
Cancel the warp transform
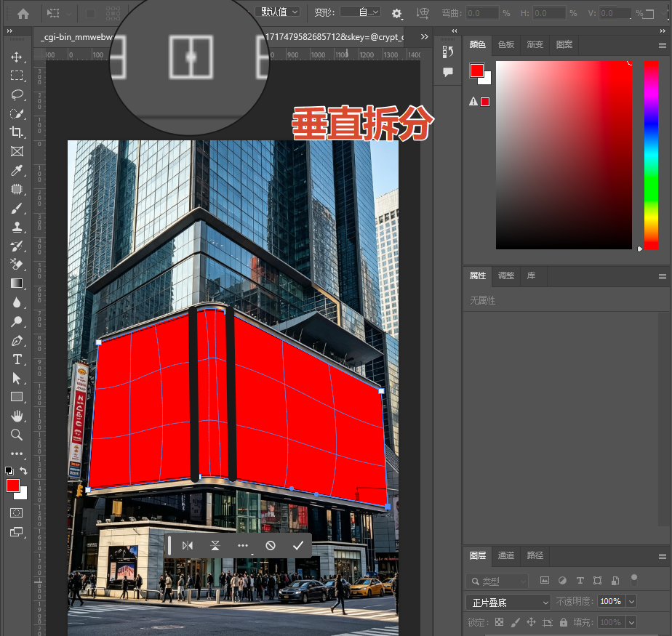[271, 545]
